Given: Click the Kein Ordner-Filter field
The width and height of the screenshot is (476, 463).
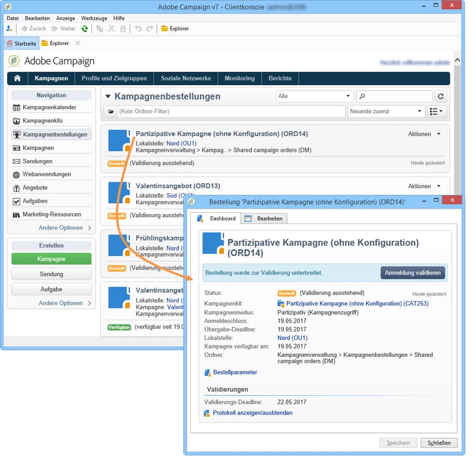Looking at the screenshot, I should [x=231, y=112].
